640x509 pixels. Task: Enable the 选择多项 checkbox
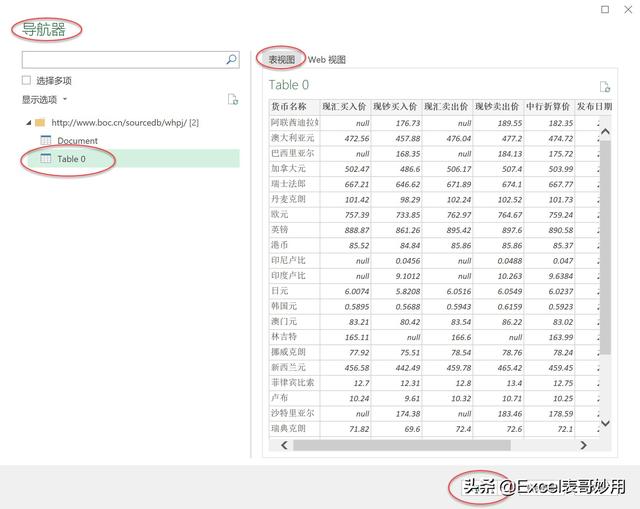(27, 80)
